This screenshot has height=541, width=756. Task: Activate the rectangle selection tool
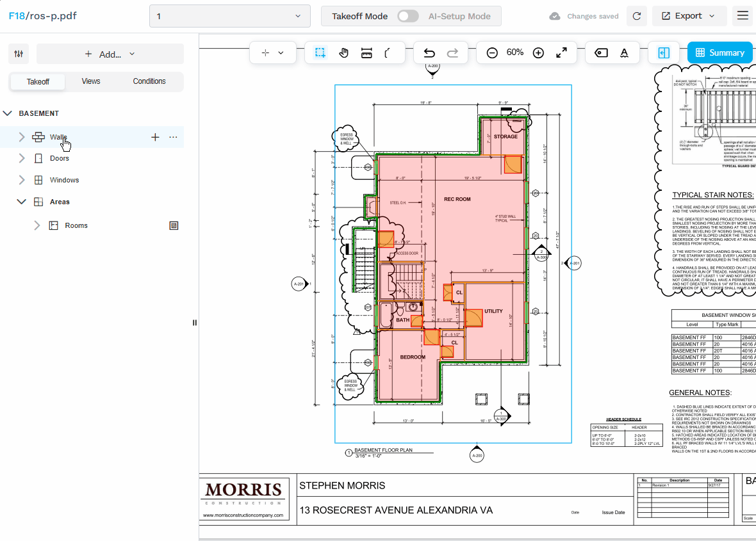point(320,53)
